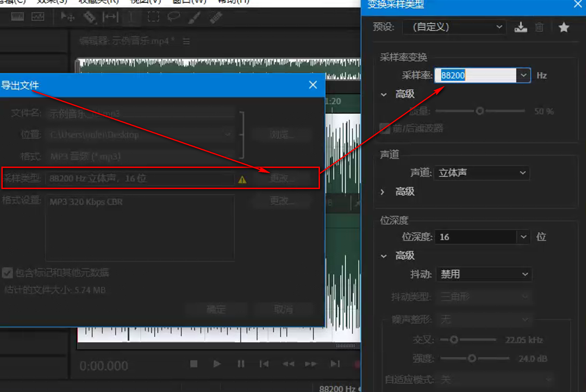Click the 88200 sample rate input field
The image size is (586, 392).
click(475, 75)
